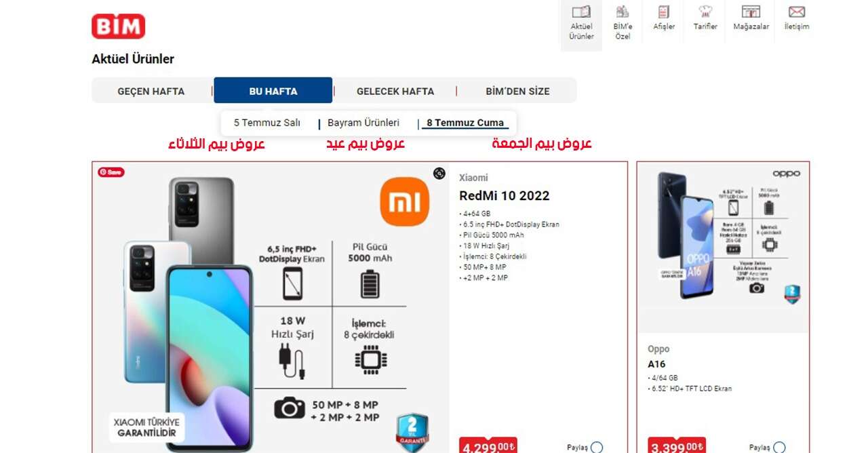The height and width of the screenshot is (453, 868).
Task: Open İletişim envelope icon
Action: pyautogui.click(x=796, y=12)
